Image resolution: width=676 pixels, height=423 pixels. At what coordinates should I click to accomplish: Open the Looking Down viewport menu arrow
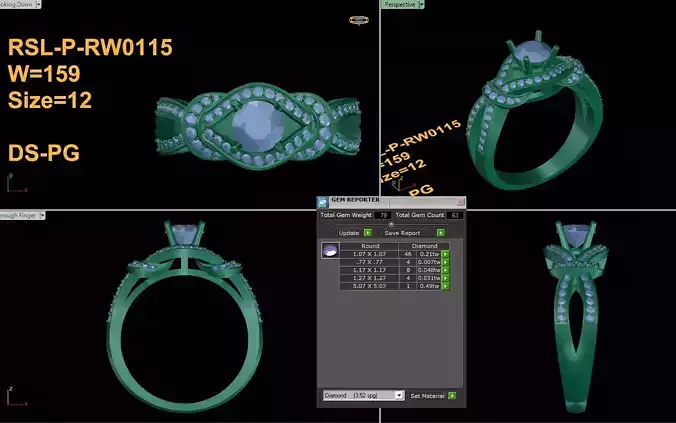[x=38, y=4]
